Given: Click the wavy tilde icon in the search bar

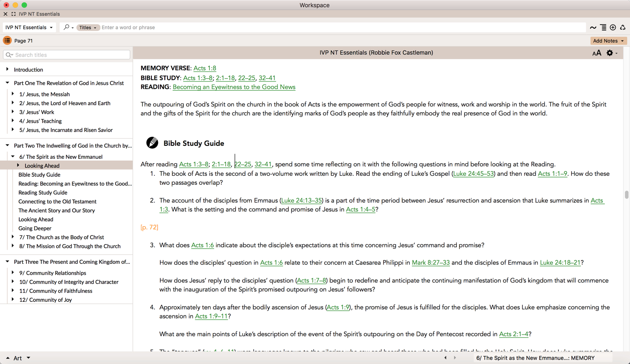Looking at the screenshot, I should tap(593, 28).
